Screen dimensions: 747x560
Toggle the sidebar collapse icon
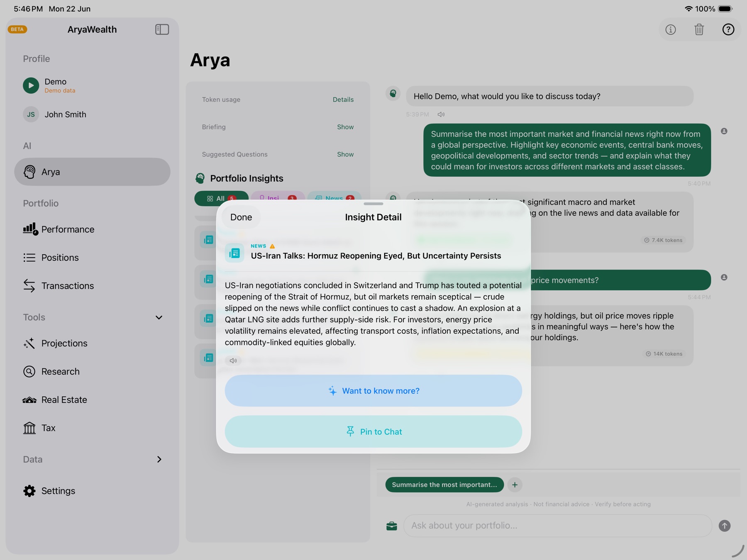[162, 29]
